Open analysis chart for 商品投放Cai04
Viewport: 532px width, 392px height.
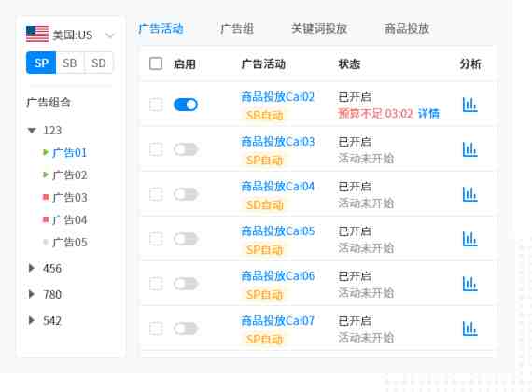[469, 194]
